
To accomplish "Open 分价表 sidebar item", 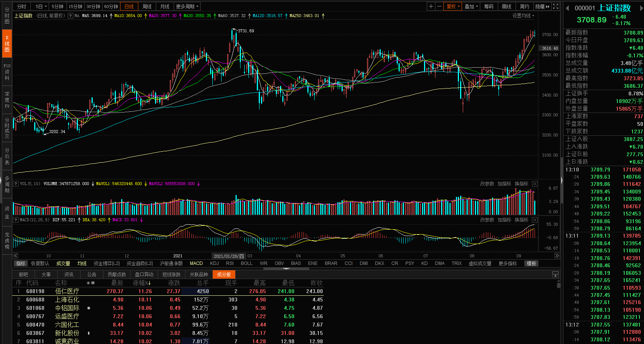I will pyautogui.click(x=7, y=156).
